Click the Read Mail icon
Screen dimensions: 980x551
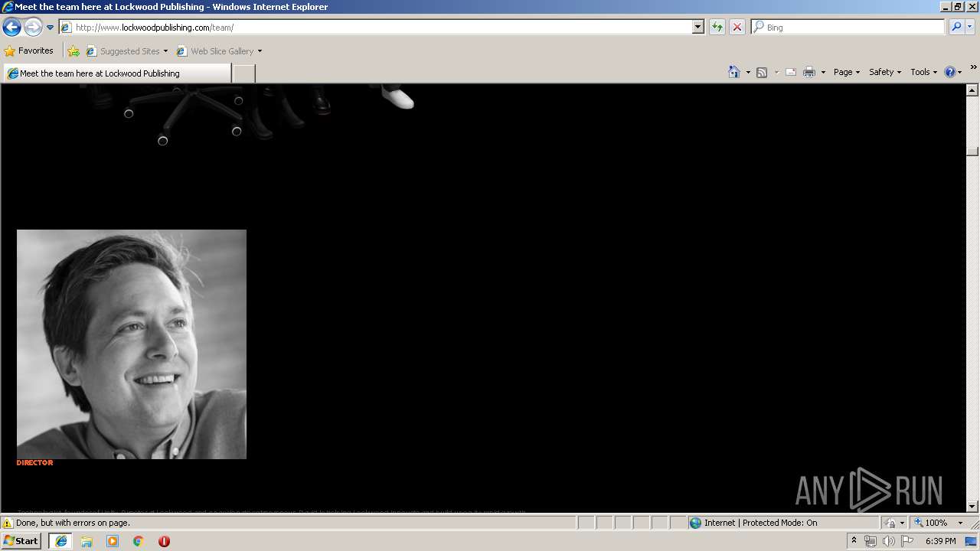click(791, 72)
